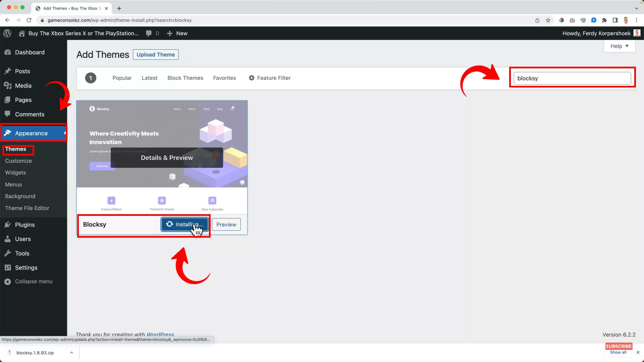
Task: Click the Users sidebar icon
Action: pyautogui.click(x=8, y=239)
